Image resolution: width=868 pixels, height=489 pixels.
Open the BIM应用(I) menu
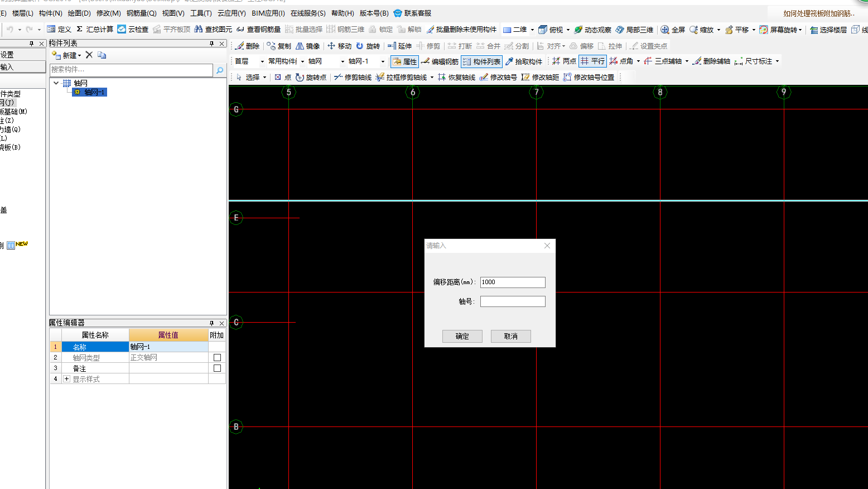268,13
